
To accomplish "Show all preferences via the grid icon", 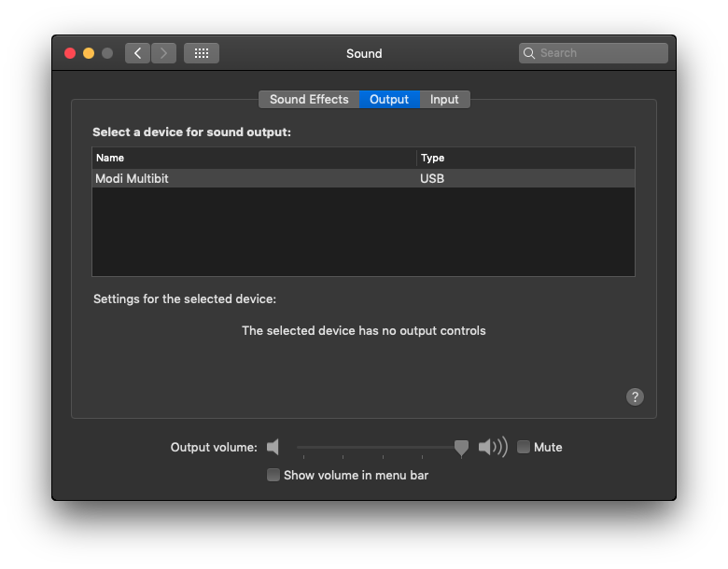I will [202, 53].
